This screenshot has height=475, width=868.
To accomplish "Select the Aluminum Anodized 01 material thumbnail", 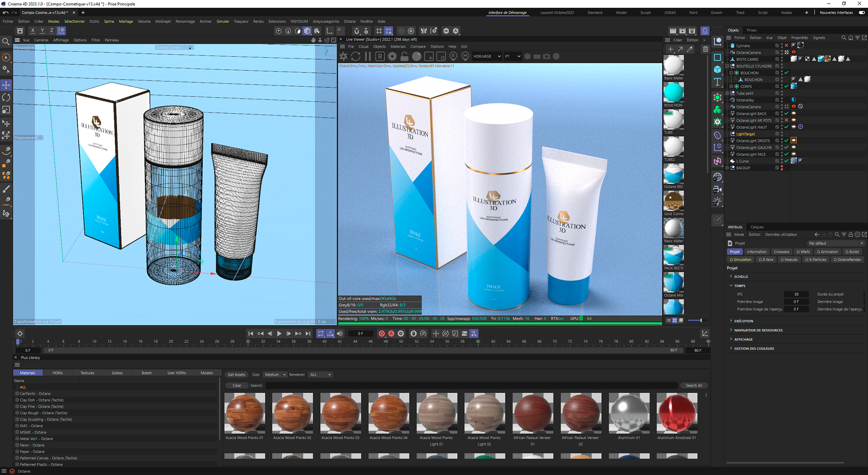I will point(677,413).
